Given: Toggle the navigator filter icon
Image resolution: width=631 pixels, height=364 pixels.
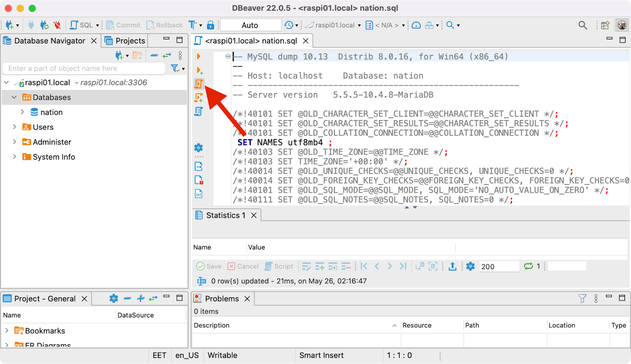Looking at the screenshot, I should [x=175, y=69].
